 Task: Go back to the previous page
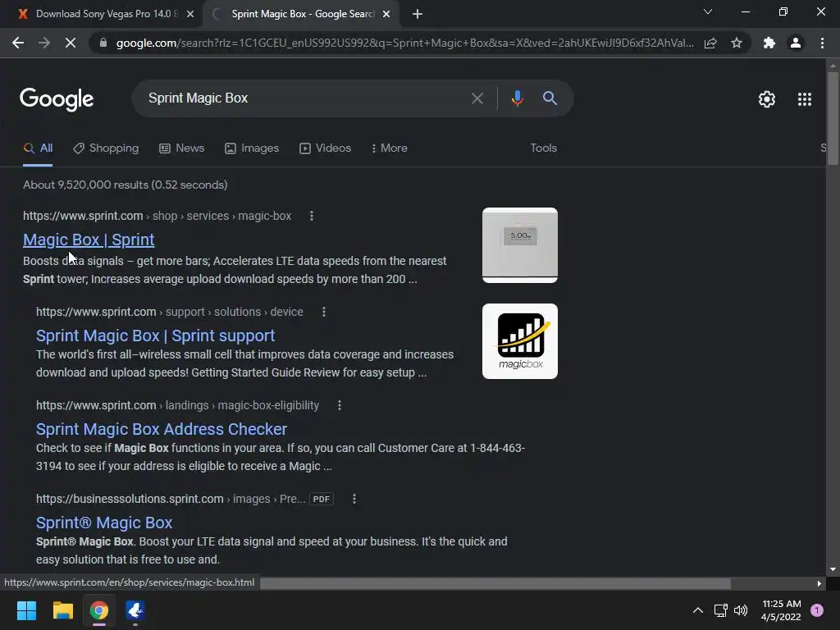coord(18,43)
